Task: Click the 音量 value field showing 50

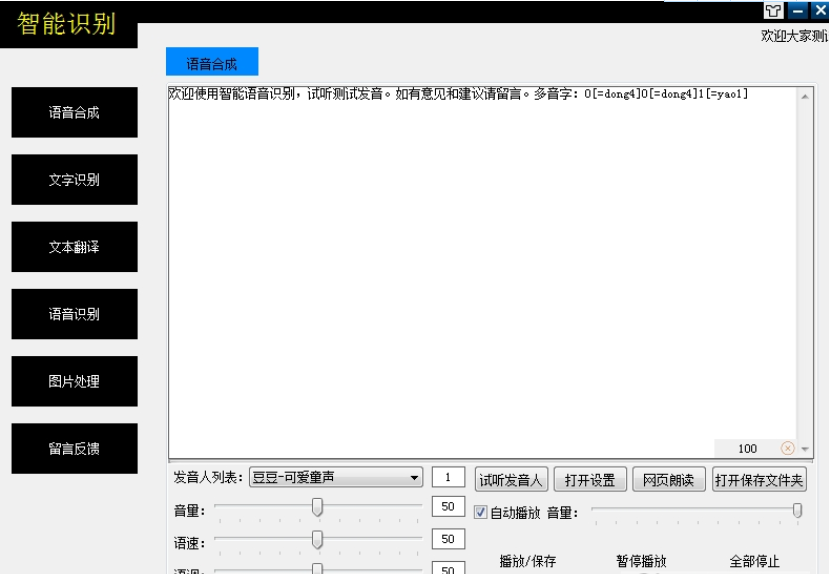Action: [448, 506]
